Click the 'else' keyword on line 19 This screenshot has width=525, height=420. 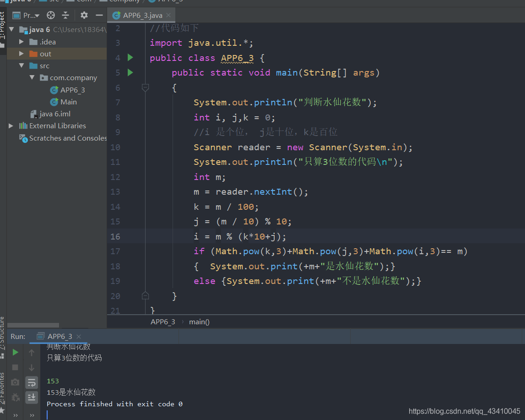(x=204, y=281)
